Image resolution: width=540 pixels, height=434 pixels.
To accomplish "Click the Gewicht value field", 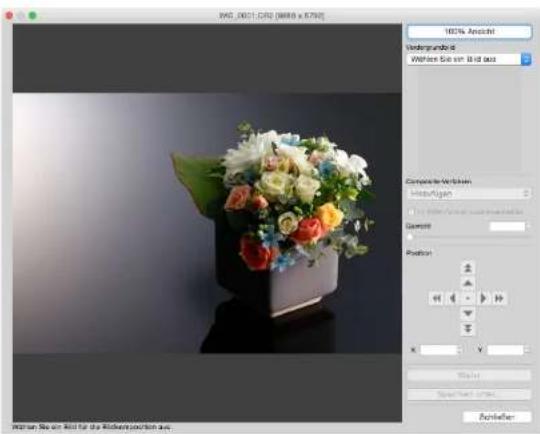I will coord(507,226).
